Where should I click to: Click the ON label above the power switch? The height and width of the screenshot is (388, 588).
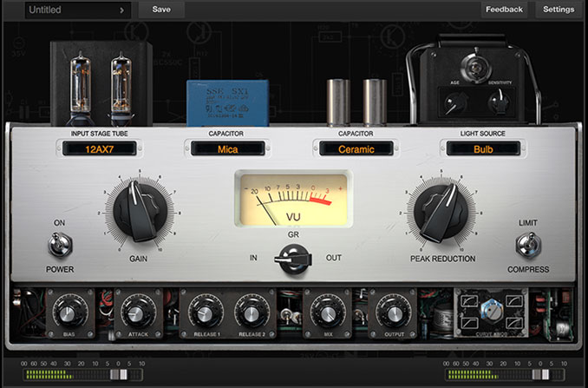pos(59,223)
